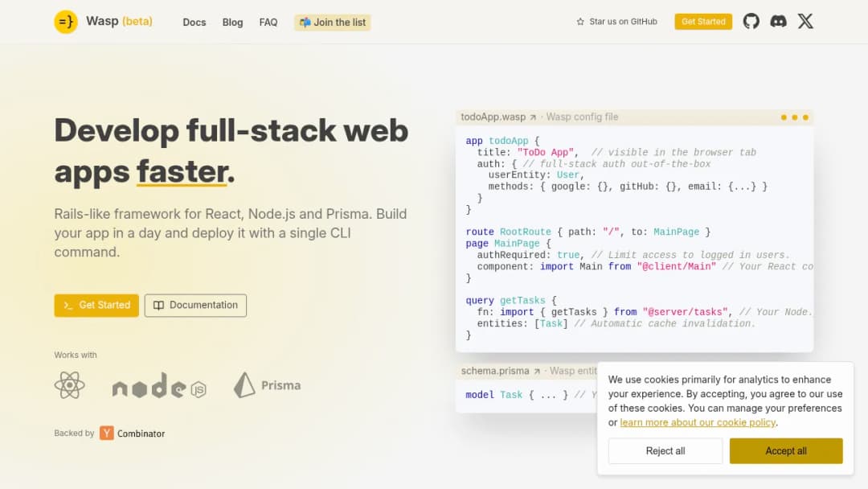Go to the Blog page

coord(232,23)
